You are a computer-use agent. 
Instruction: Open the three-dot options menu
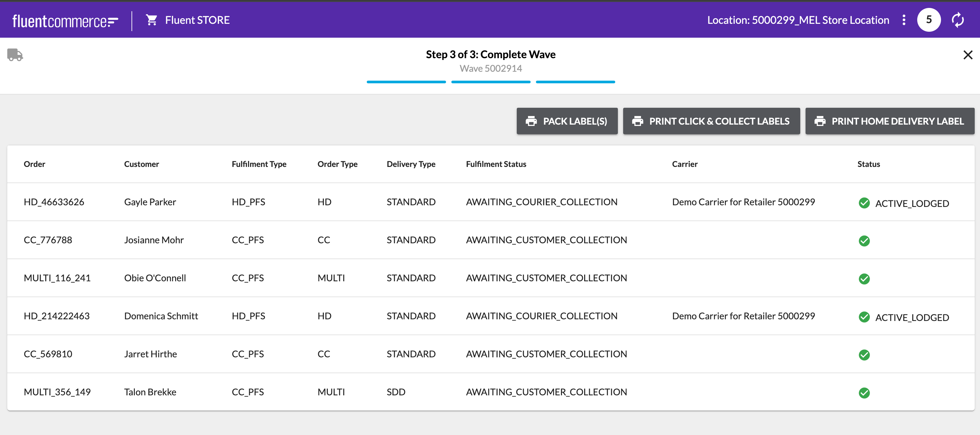[x=904, y=20]
